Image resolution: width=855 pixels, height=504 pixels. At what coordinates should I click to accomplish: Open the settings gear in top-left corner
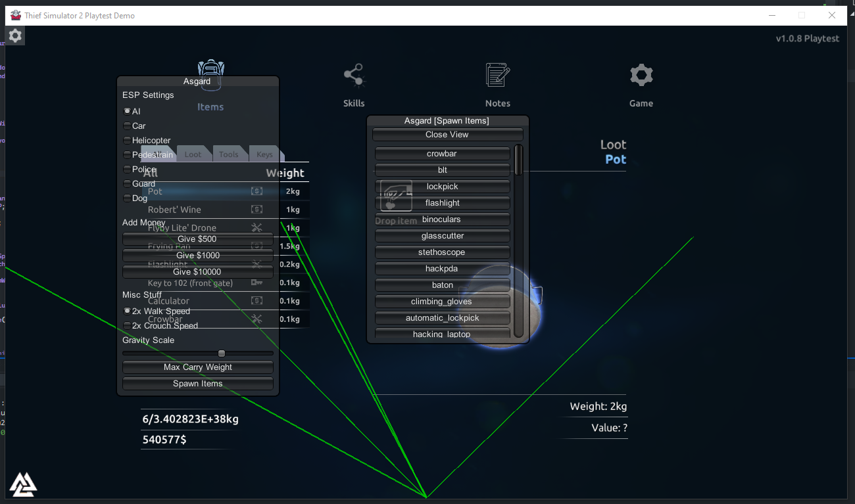[15, 36]
